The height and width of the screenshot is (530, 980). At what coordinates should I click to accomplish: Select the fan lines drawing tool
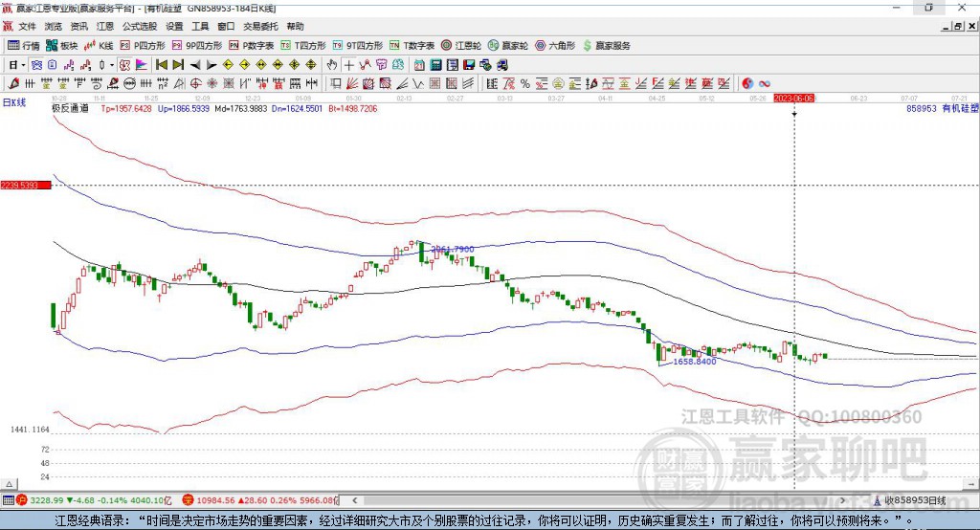(x=352, y=84)
